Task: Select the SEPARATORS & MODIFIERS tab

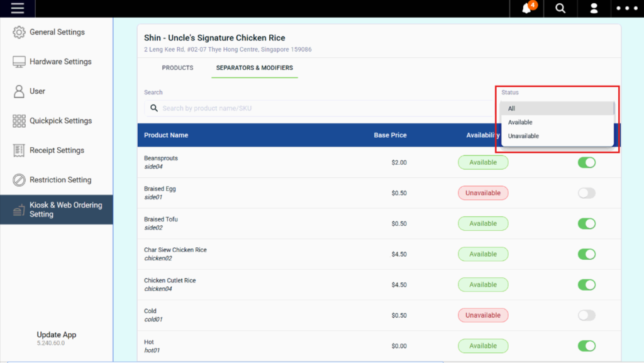Action: coord(255,68)
